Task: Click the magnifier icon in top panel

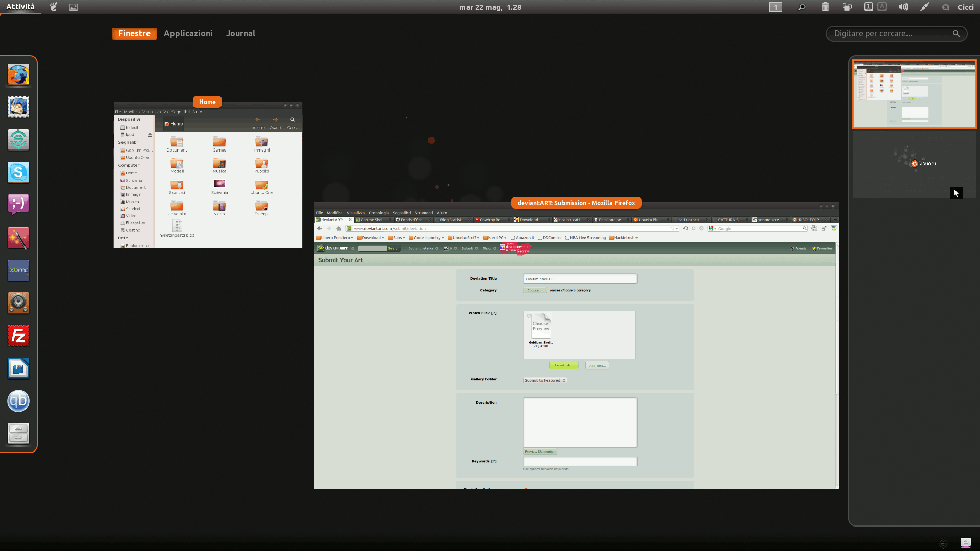Action: pyautogui.click(x=802, y=7)
